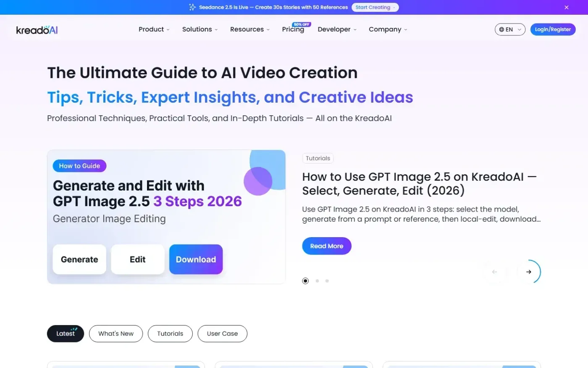This screenshot has width=588, height=368.
Task: Switch to the User Case tab
Action: pyautogui.click(x=222, y=334)
